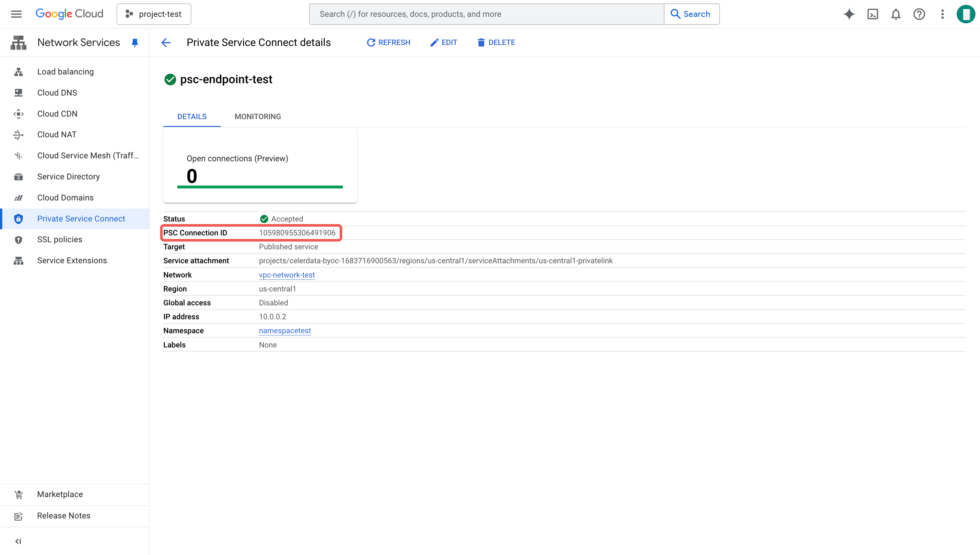This screenshot has height=555, width=980.
Task: Open the vpc-network-test network link
Action: (x=286, y=275)
